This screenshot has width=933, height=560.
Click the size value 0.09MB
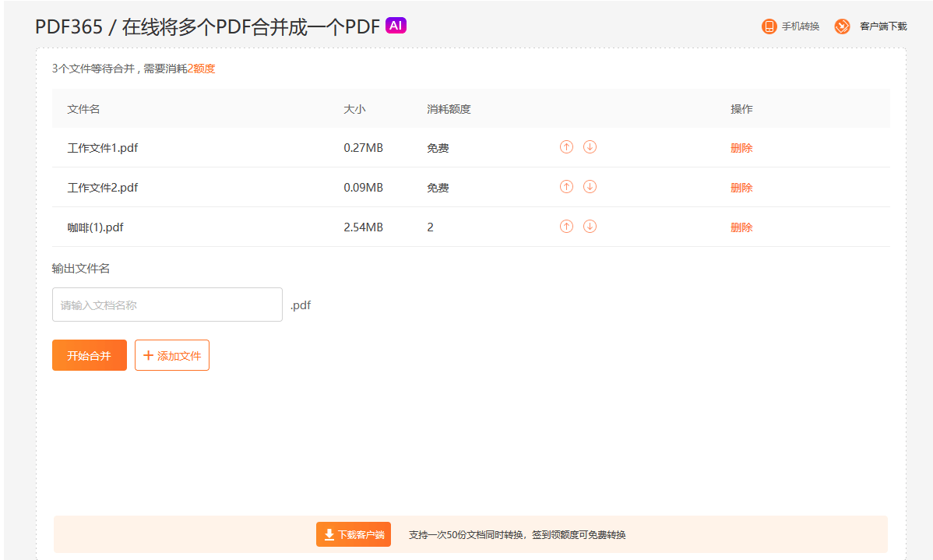(363, 188)
